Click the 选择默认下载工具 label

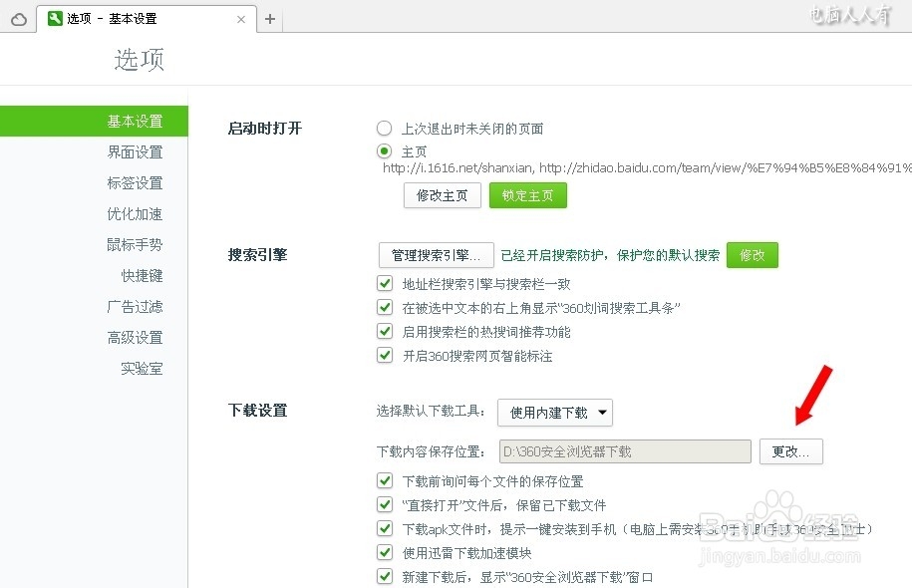pyautogui.click(x=431, y=412)
